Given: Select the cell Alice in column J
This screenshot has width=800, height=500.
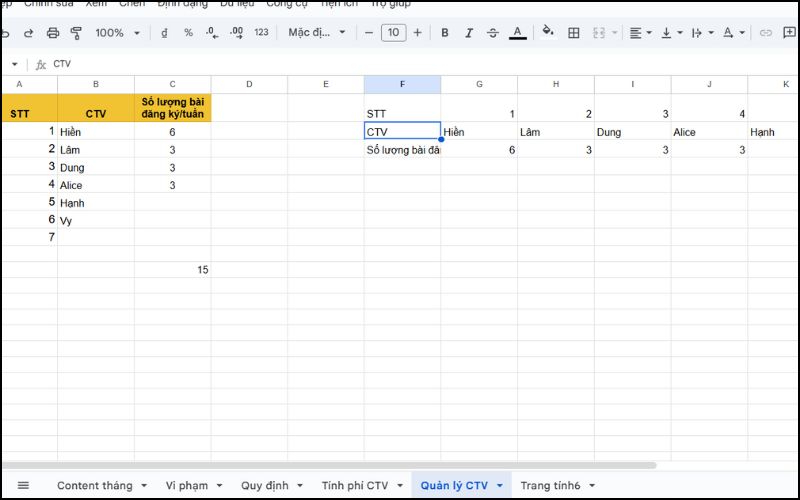Looking at the screenshot, I should (709, 132).
